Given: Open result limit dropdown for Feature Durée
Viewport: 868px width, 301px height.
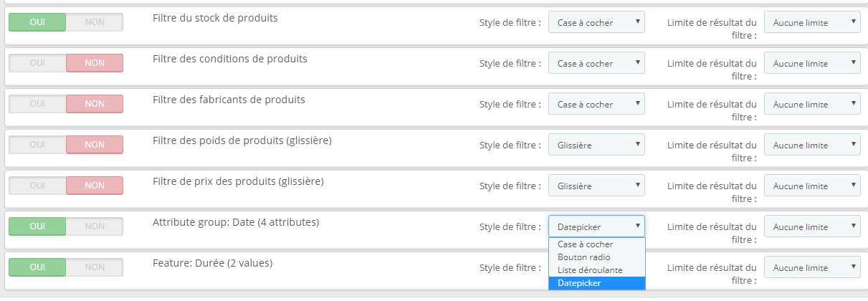Looking at the screenshot, I should [x=812, y=267].
